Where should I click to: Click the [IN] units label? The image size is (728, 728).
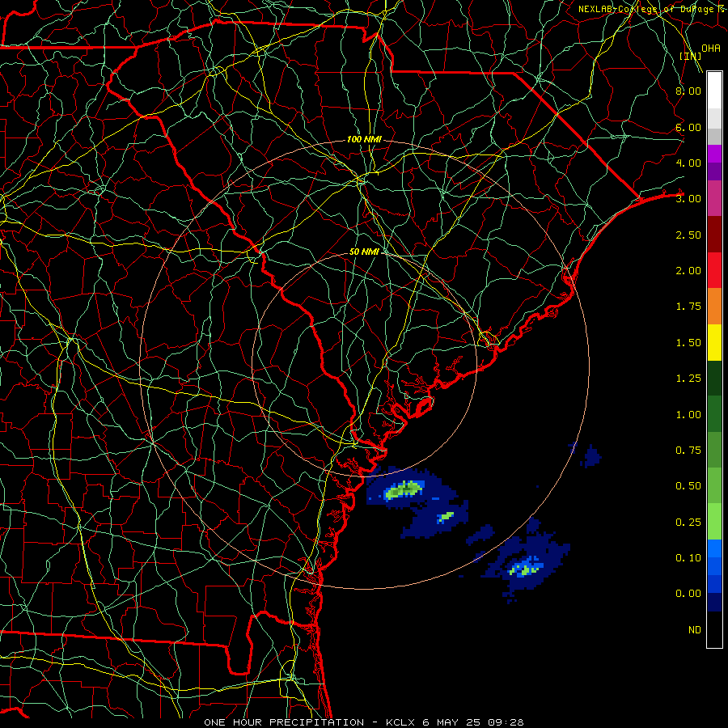[x=690, y=56]
